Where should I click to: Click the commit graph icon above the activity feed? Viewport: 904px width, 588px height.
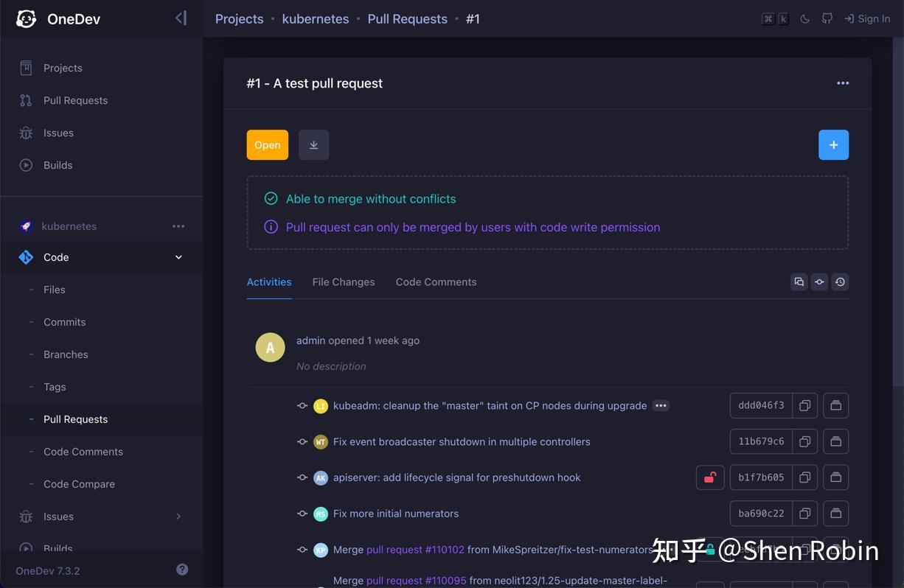pyautogui.click(x=819, y=281)
